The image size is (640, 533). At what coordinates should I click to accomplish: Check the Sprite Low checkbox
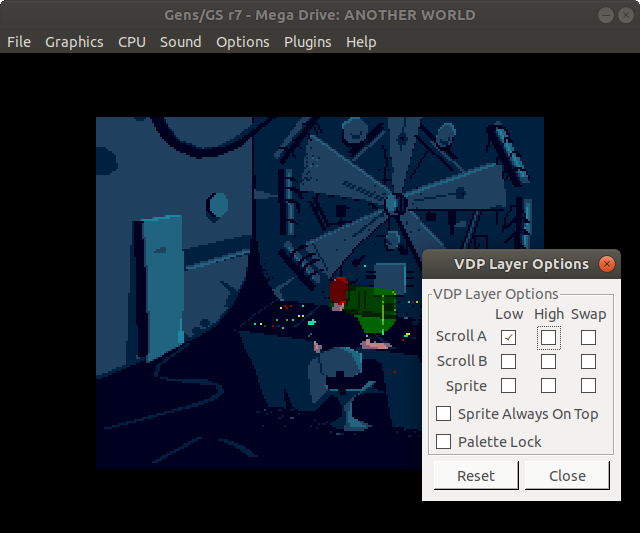click(509, 386)
